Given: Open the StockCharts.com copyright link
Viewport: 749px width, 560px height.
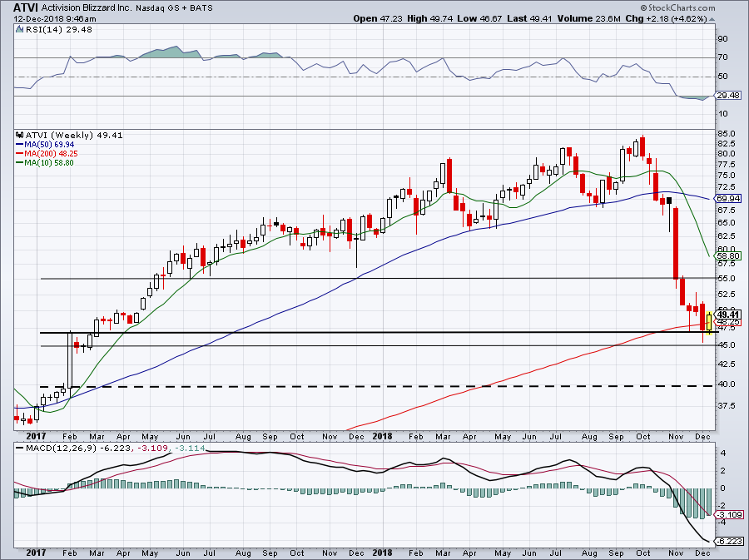Looking at the screenshot, I should pos(677,7).
